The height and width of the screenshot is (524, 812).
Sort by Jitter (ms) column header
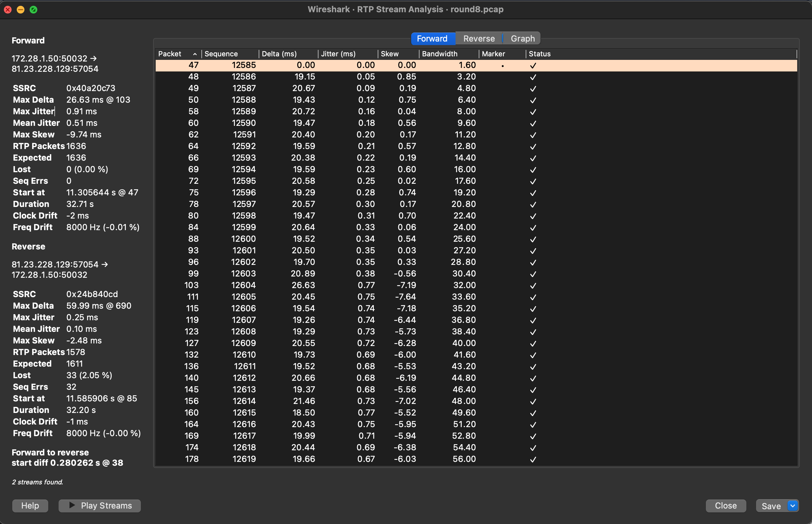pos(338,54)
